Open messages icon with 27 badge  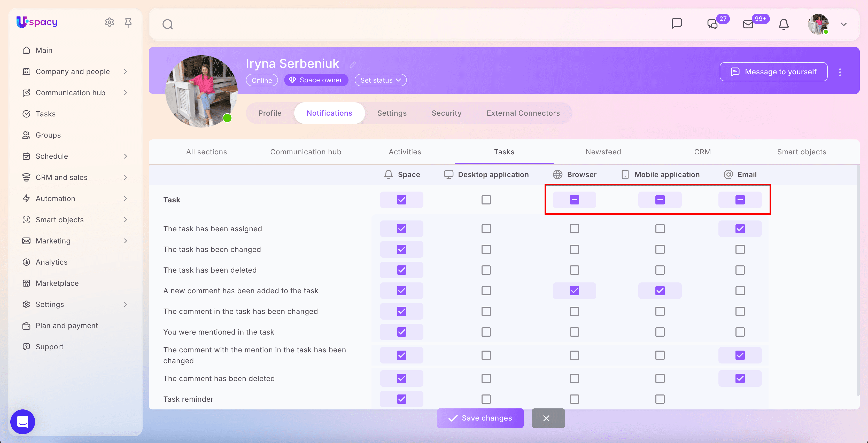point(712,24)
